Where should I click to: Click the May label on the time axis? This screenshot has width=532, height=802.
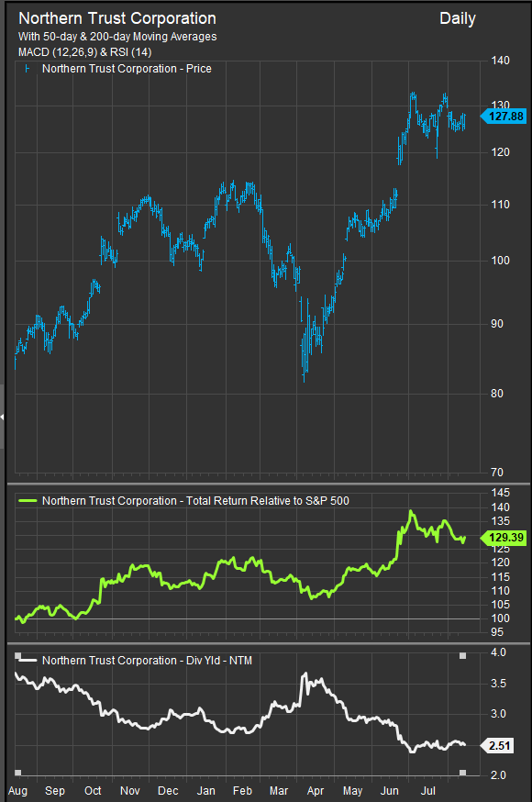click(352, 791)
